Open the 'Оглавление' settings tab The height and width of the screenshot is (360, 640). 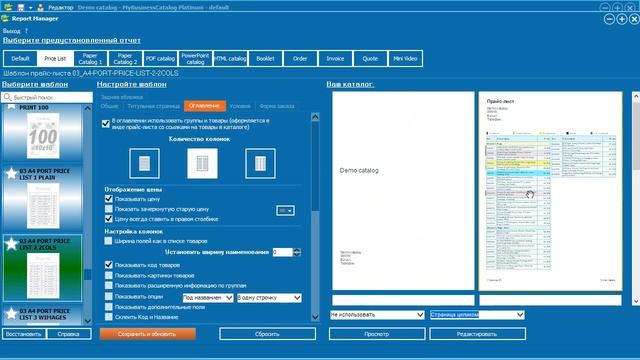point(205,106)
